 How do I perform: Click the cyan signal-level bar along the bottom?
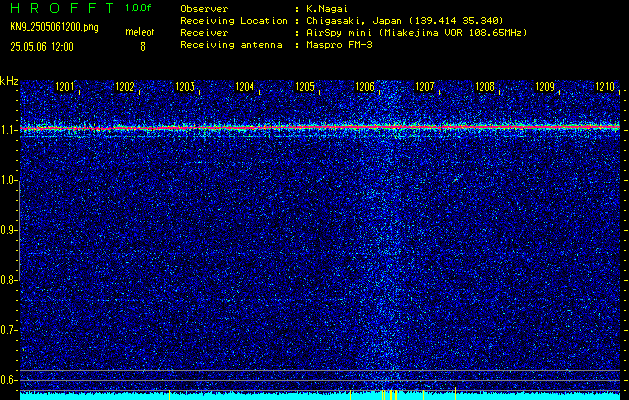pyautogui.click(x=320, y=396)
